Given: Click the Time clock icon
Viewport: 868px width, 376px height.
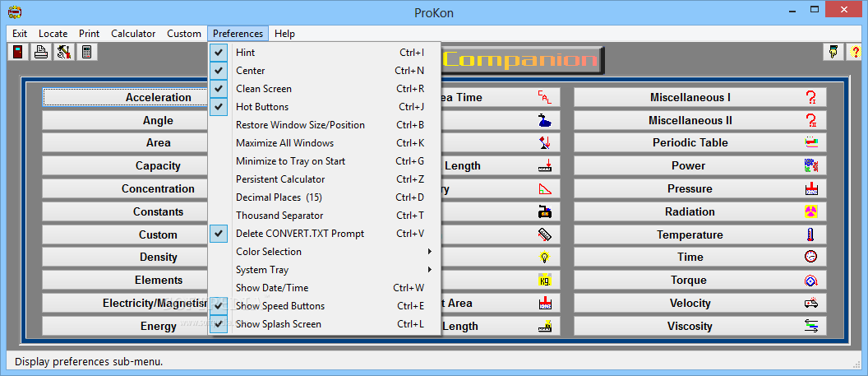Looking at the screenshot, I should [811, 257].
